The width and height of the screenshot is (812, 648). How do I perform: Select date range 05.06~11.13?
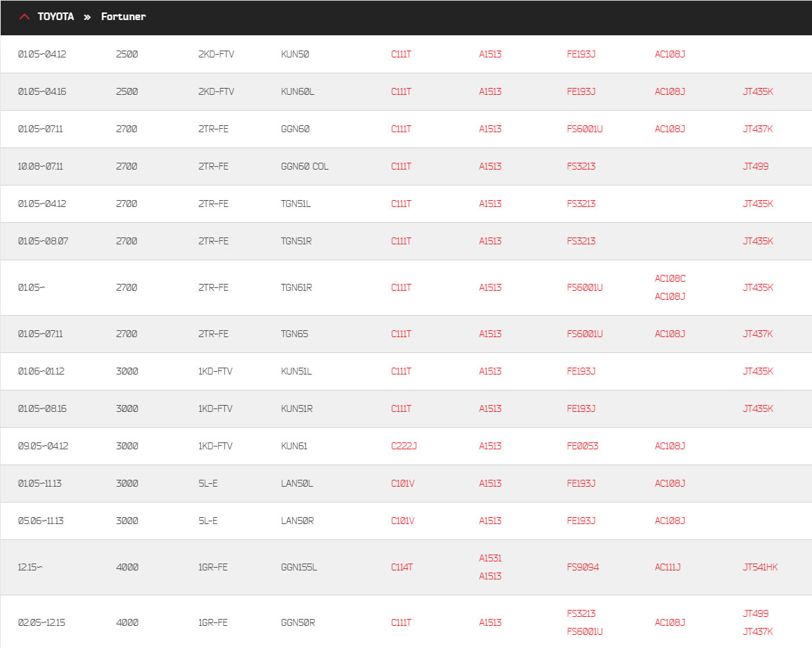(x=40, y=521)
